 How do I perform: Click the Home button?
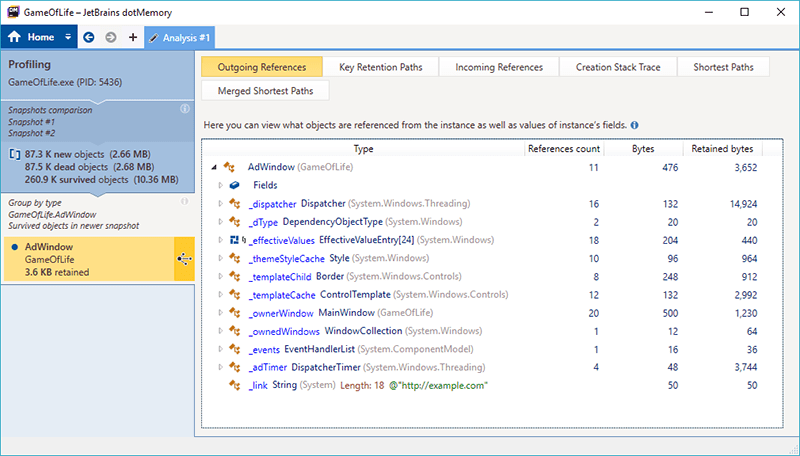tap(32, 37)
